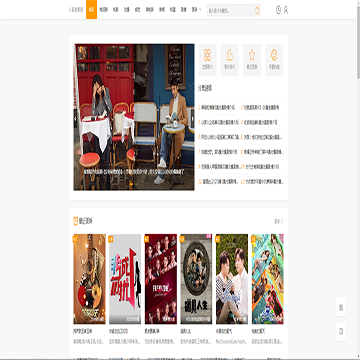The height and width of the screenshot is (360, 360).
Task: Click the upper floating side button
Action: coord(341,307)
